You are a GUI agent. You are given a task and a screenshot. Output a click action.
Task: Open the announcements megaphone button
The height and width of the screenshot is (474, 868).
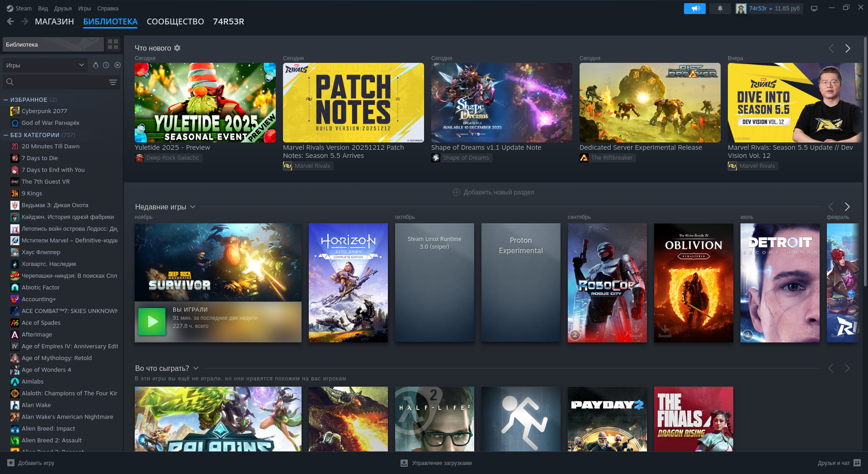pos(695,9)
